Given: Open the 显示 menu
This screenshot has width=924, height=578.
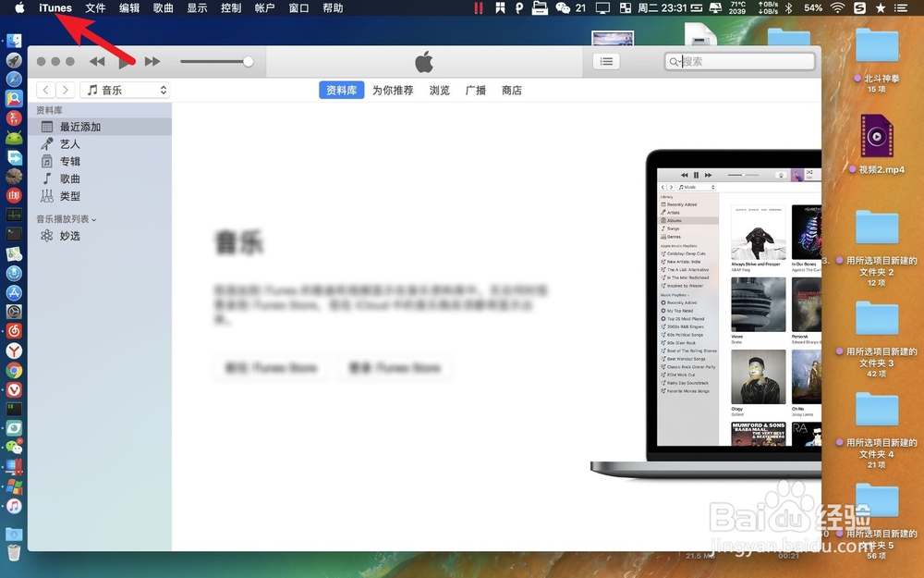Looking at the screenshot, I should coord(198,7).
